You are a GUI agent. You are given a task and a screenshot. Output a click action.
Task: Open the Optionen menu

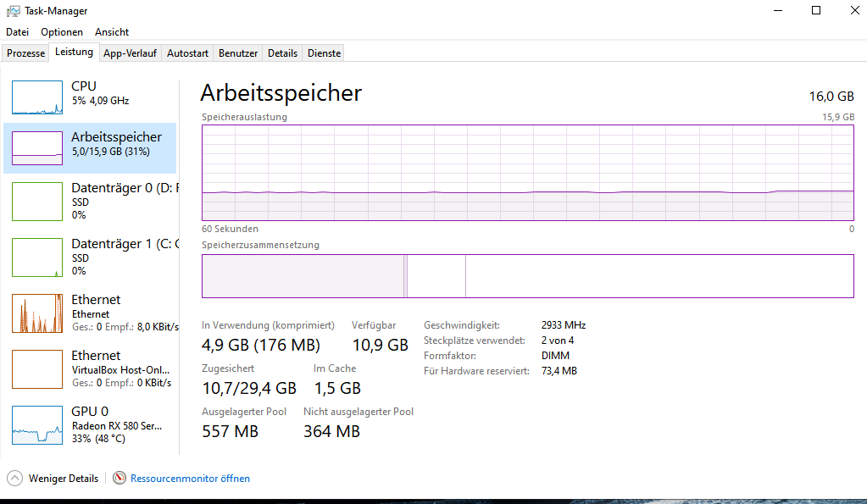point(62,32)
